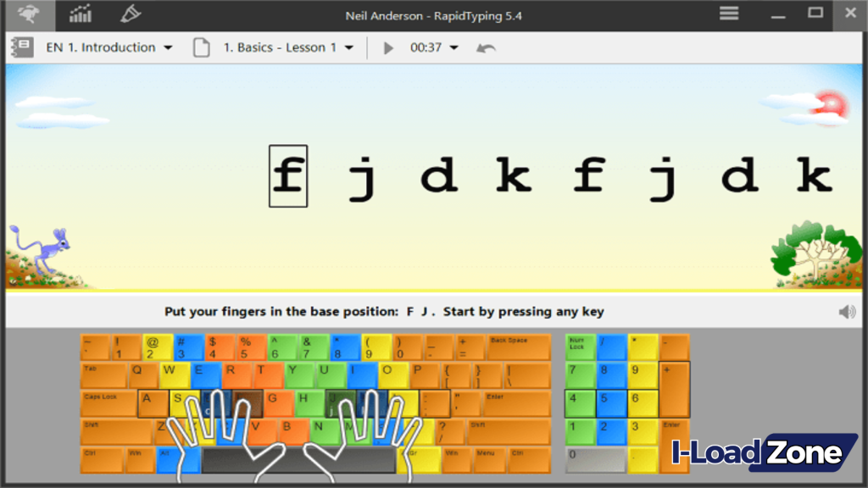Mute sounds with the speaker icon
The width and height of the screenshot is (868, 488).
tap(846, 311)
